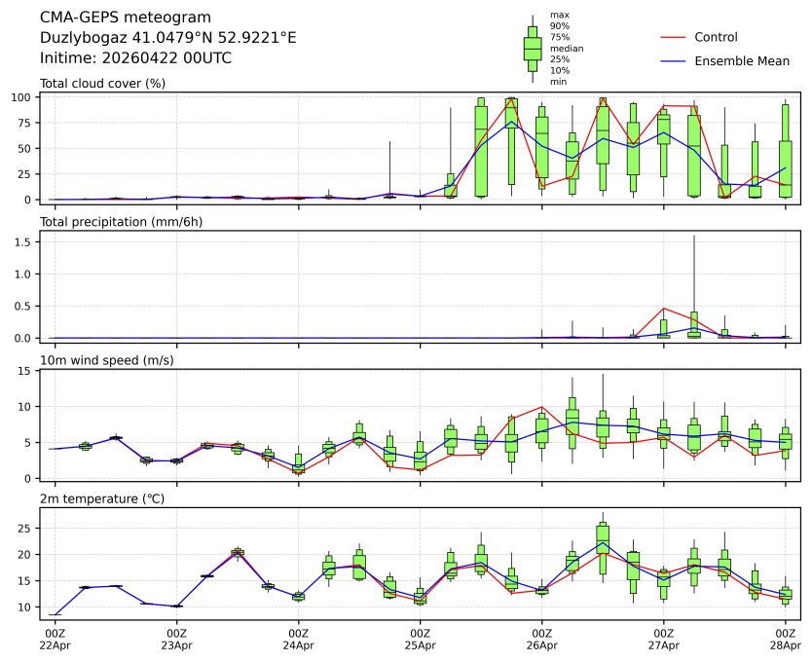Click the Initime 20260422 00UTC text
Viewport: 812px width, 662px height.
click(135, 57)
